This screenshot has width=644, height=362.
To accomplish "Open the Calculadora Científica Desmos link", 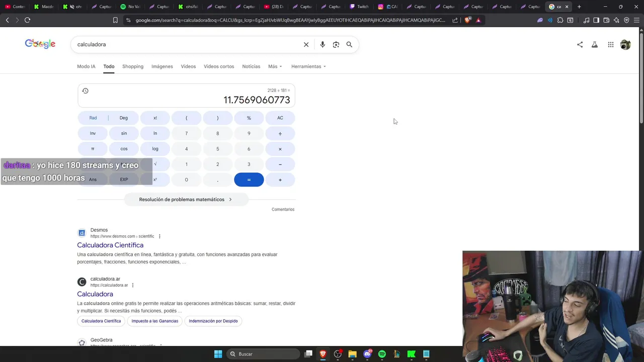I will tap(110, 245).
